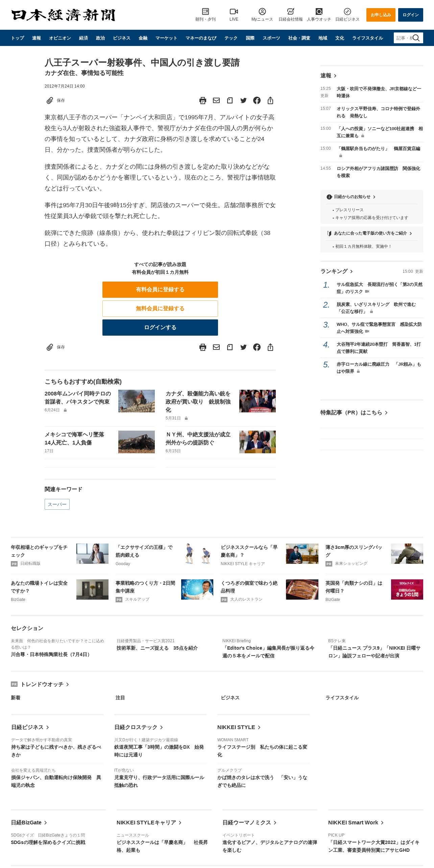Share on Twitter using top icon
Screen dimensions: 434x868
click(x=243, y=100)
